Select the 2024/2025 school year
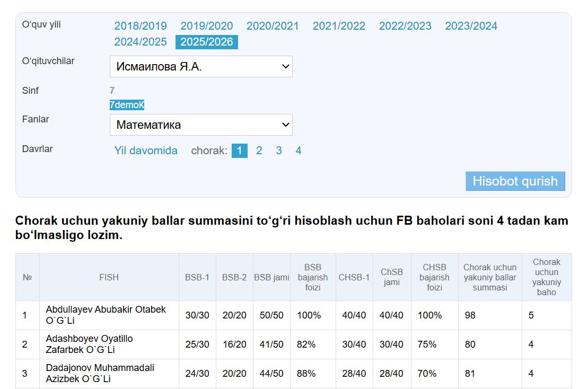 coord(141,41)
